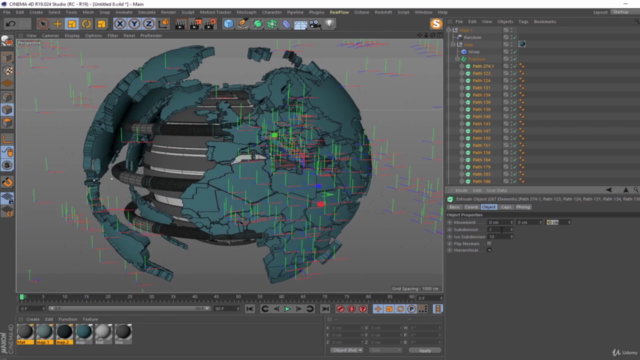Click Play Forwards button
The height and width of the screenshot is (360, 640).
click(x=287, y=309)
